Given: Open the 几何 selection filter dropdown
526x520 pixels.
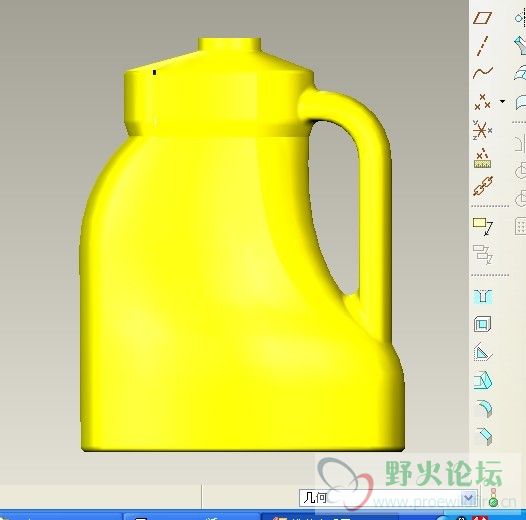Looking at the screenshot, I should click(388, 498).
